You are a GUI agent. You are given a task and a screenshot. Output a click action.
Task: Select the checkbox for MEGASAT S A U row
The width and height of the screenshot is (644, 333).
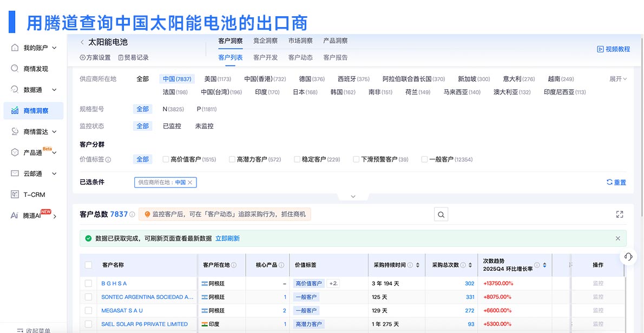coord(88,310)
